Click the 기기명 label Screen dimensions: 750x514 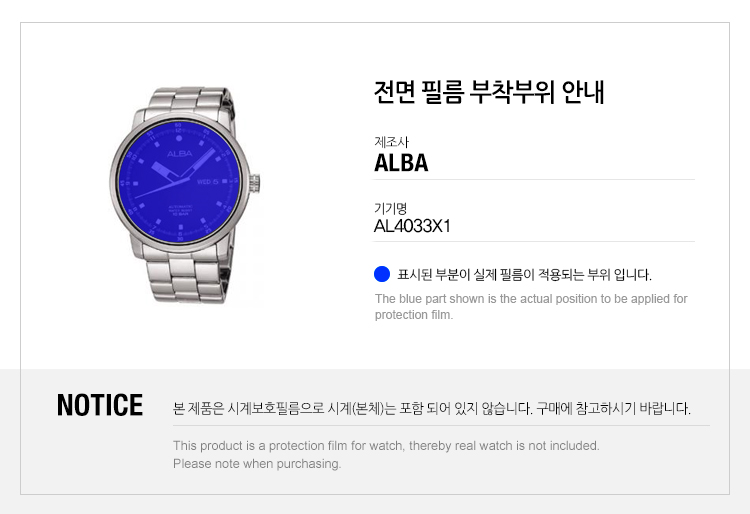[x=391, y=208]
